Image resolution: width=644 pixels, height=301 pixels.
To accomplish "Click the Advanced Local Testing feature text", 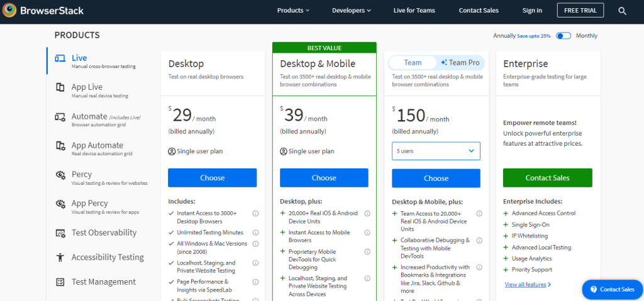I will click(541, 247).
